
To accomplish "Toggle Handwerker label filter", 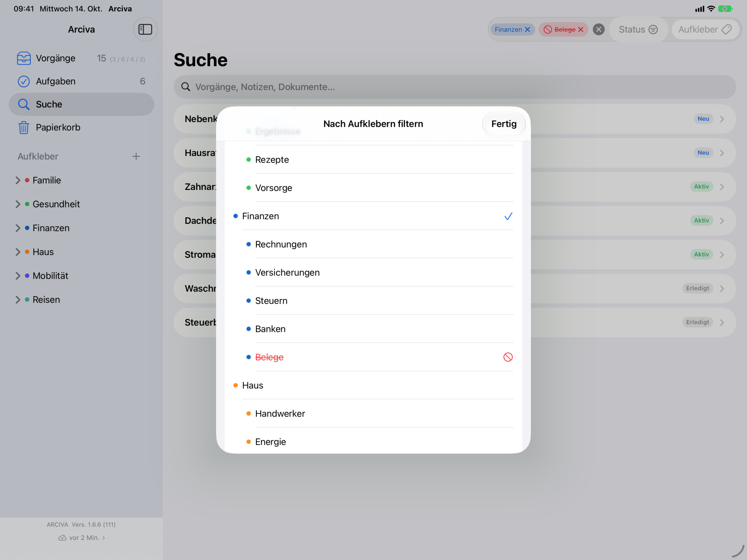I will (x=373, y=414).
